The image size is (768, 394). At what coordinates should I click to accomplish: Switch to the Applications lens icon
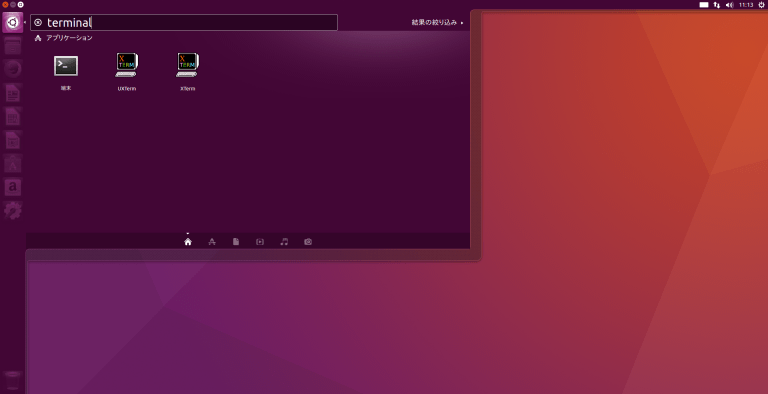(212, 242)
